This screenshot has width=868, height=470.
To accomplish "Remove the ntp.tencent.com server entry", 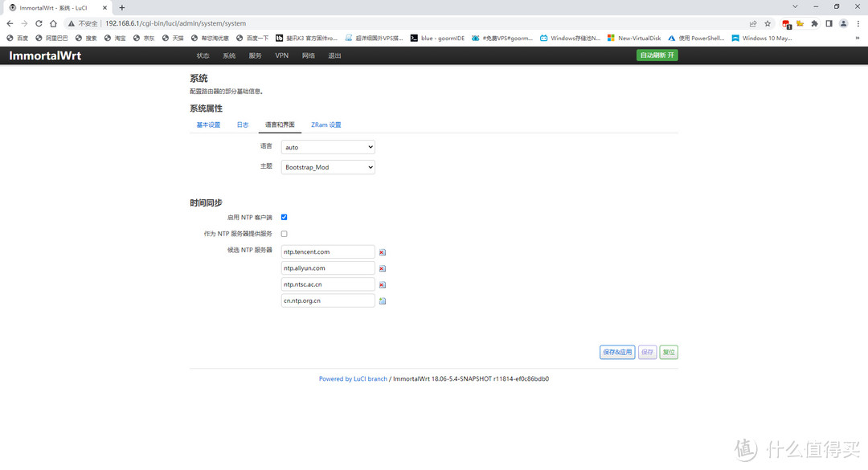I will [383, 252].
